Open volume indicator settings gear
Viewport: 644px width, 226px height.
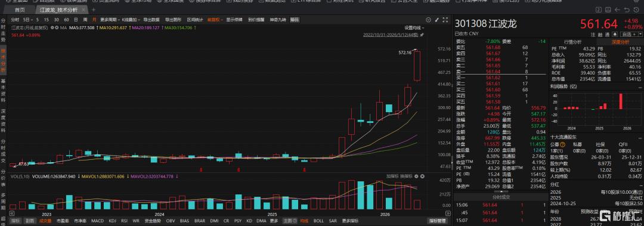[x=416, y=176]
